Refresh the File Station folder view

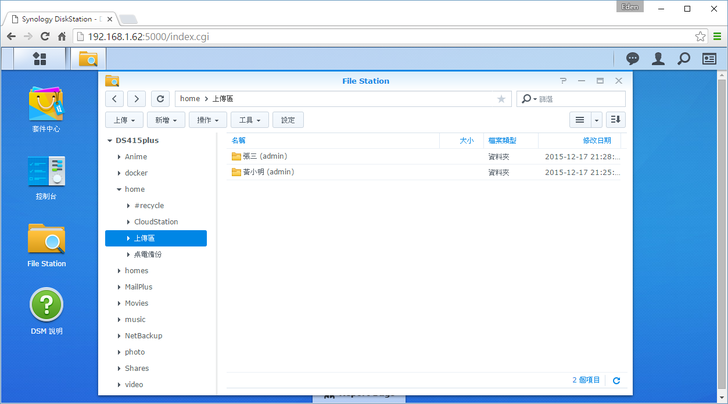(x=160, y=99)
